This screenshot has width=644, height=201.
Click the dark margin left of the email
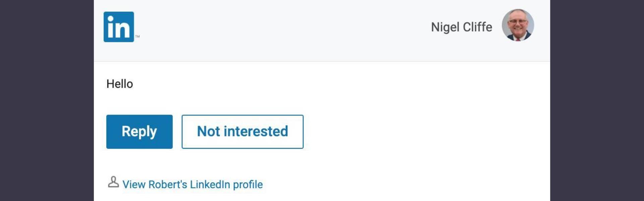click(47, 100)
